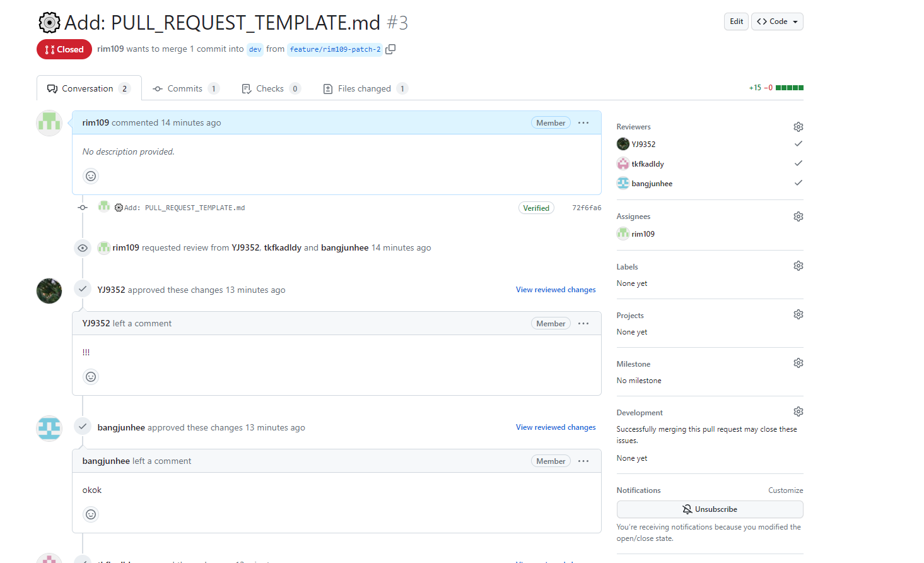Open the Assignees settings gear

[798, 216]
